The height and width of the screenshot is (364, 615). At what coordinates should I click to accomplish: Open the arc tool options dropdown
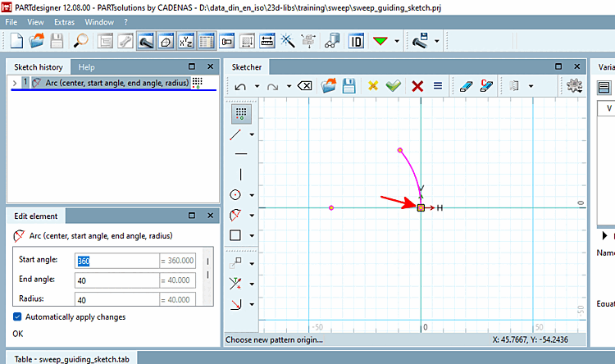[x=252, y=216]
